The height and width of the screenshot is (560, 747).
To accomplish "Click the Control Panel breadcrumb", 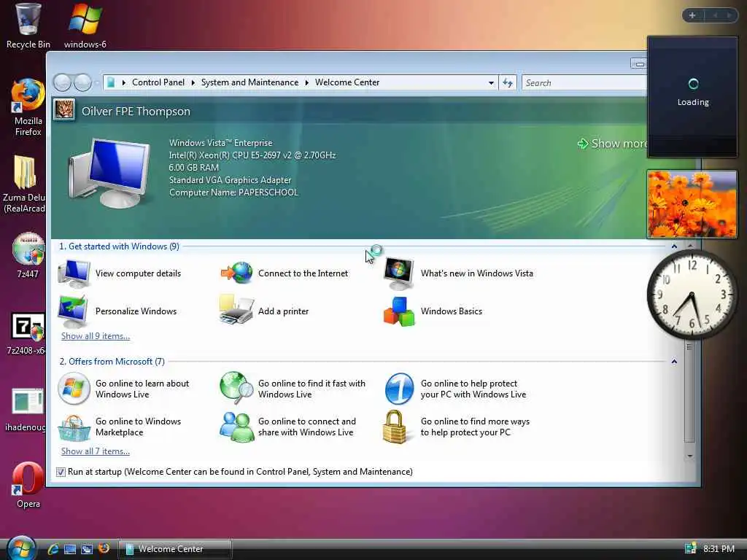I will click(158, 82).
